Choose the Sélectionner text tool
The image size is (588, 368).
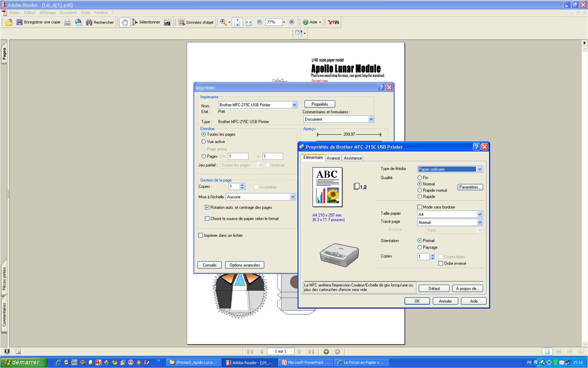point(146,22)
